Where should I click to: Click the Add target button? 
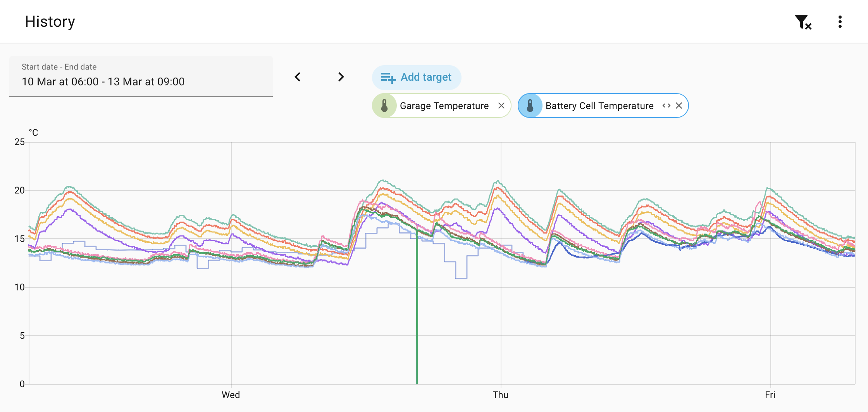click(x=417, y=77)
